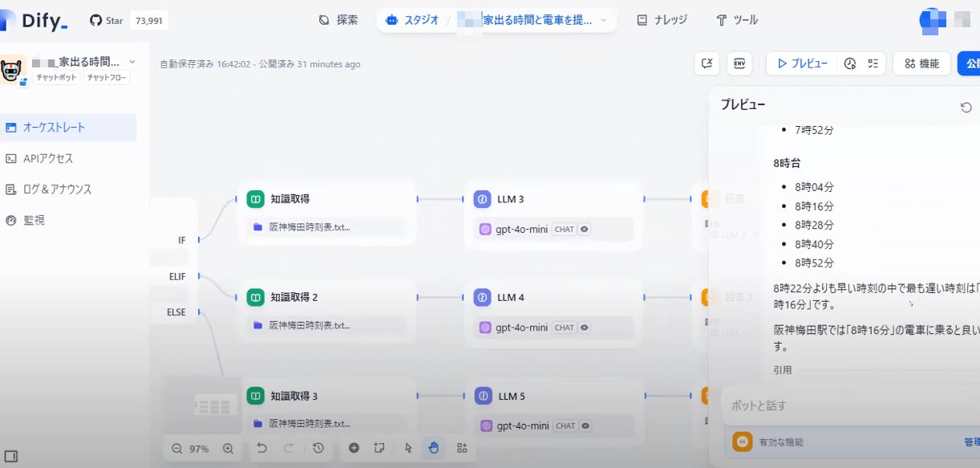Image resolution: width=980 pixels, height=468 pixels.
Task: Undo the last canvas change
Action: [261, 448]
